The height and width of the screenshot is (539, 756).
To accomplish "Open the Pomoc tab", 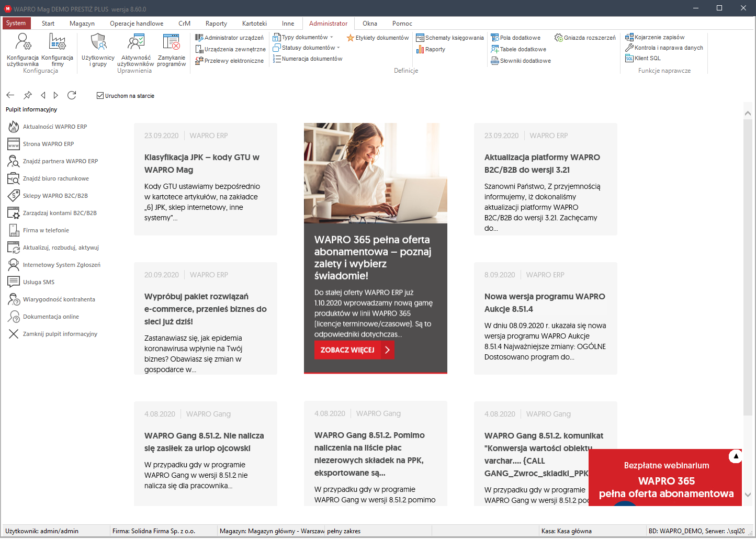I will click(402, 24).
